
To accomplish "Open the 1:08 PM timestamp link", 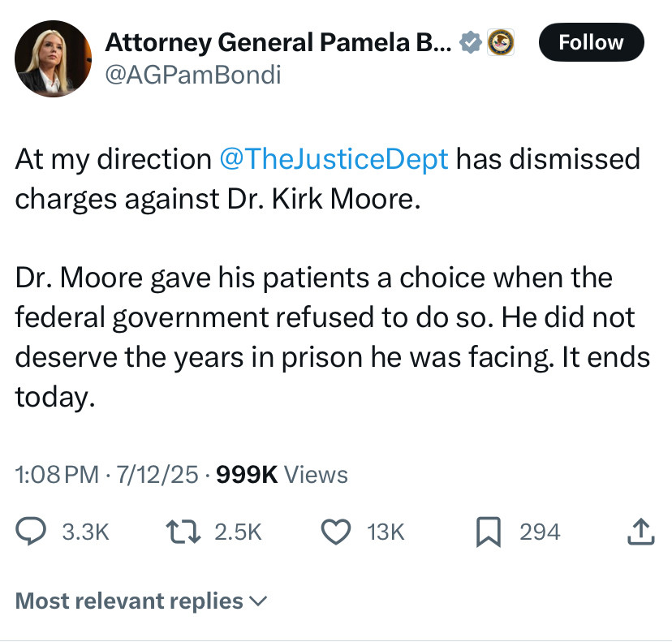I will point(57,475).
